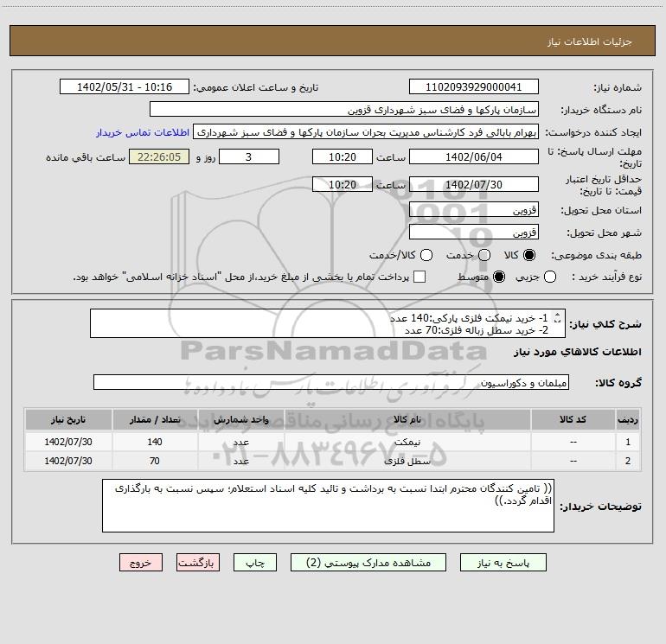The image size is (666, 644).
Task: Click row number 1 cell
Action: pos(628,442)
